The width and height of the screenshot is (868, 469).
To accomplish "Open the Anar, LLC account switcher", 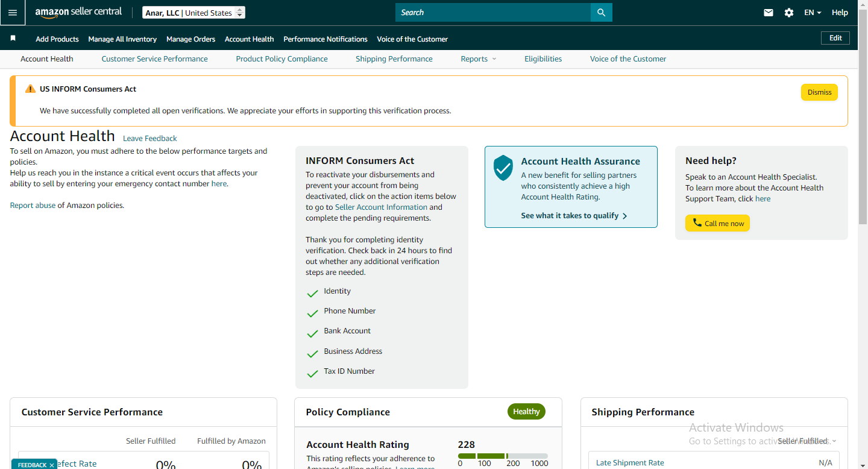I will pos(193,13).
